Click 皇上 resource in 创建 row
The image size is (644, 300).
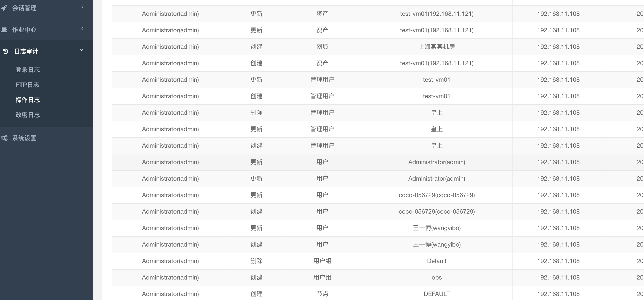click(x=437, y=146)
